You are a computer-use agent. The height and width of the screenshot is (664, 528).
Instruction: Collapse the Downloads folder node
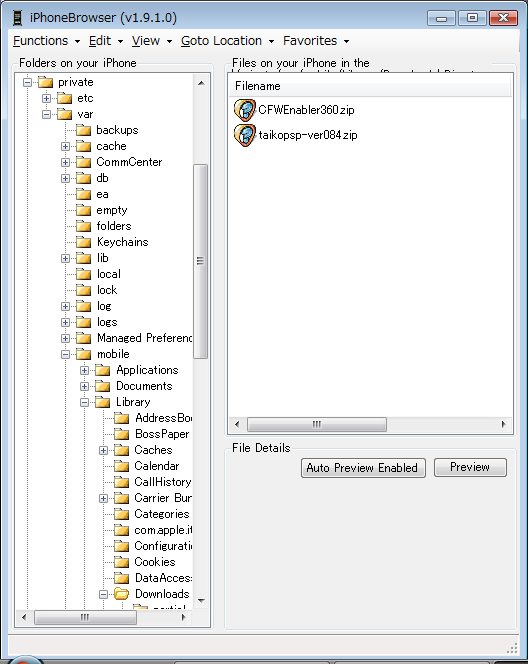pos(104,595)
